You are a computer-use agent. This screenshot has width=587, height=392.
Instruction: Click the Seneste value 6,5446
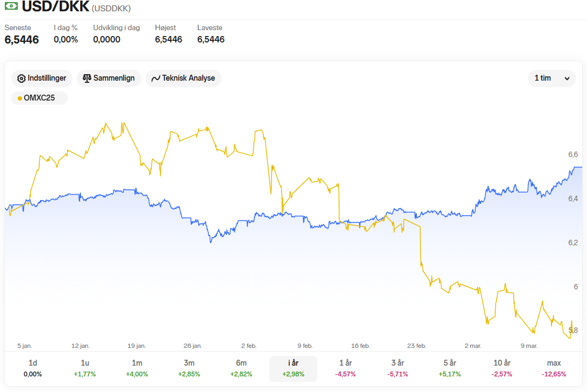(x=22, y=40)
